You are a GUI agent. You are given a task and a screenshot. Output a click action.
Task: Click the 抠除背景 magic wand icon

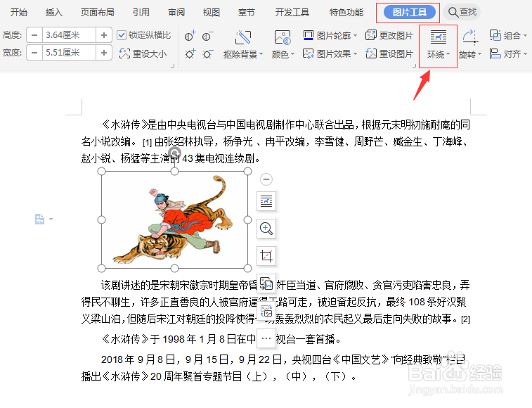pyautogui.click(x=243, y=37)
